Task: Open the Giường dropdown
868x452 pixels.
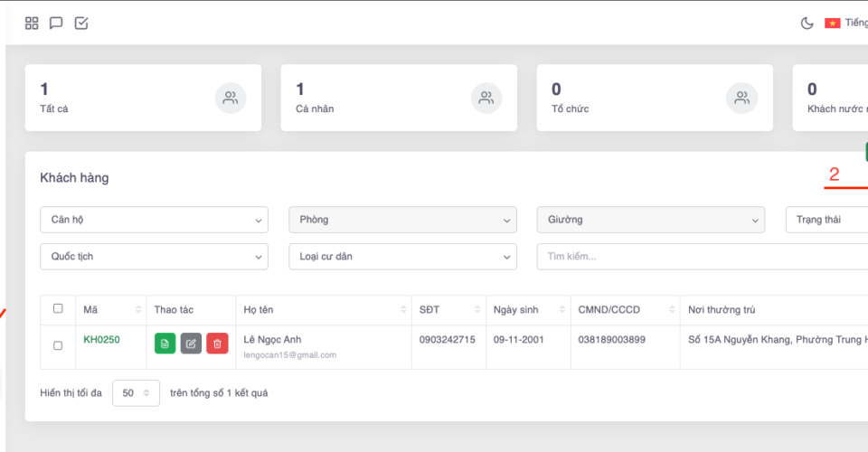Action: pos(650,220)
